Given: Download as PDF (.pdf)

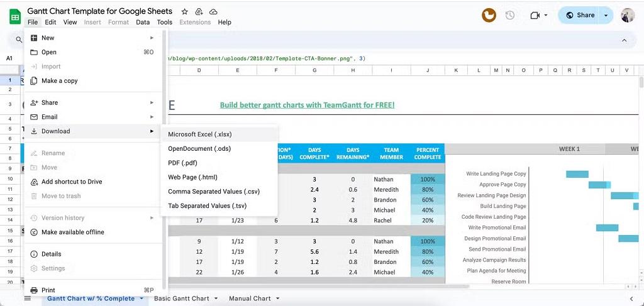Looking at the screenshot, I should click(x=219, y=163).
